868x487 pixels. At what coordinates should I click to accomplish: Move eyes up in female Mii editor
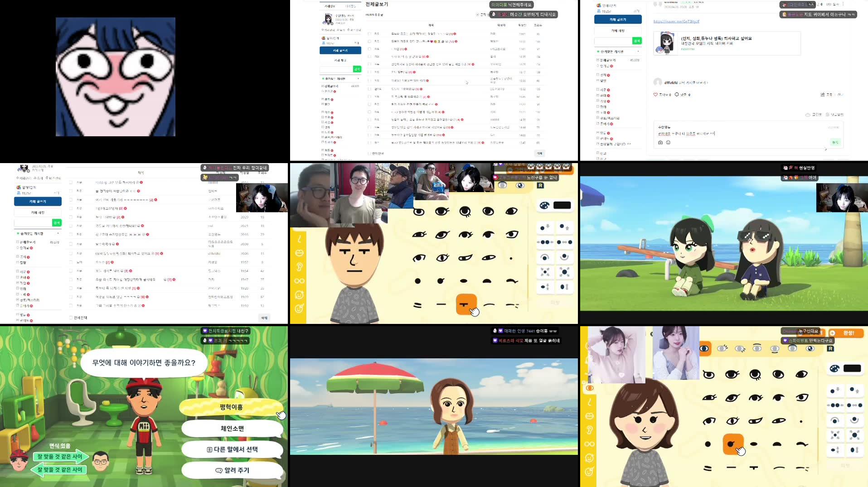pos(854,390)
